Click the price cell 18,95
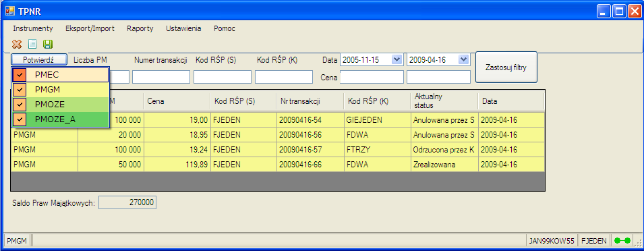The height and width of the screenshot is (251, 644). pos(177,135)
